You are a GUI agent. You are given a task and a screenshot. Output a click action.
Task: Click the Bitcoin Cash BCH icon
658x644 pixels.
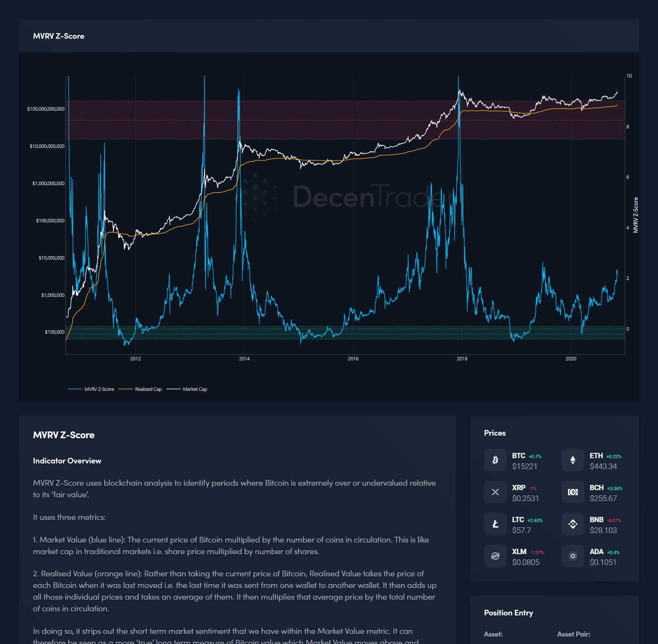pyautogui.click(x=573, y=492)
